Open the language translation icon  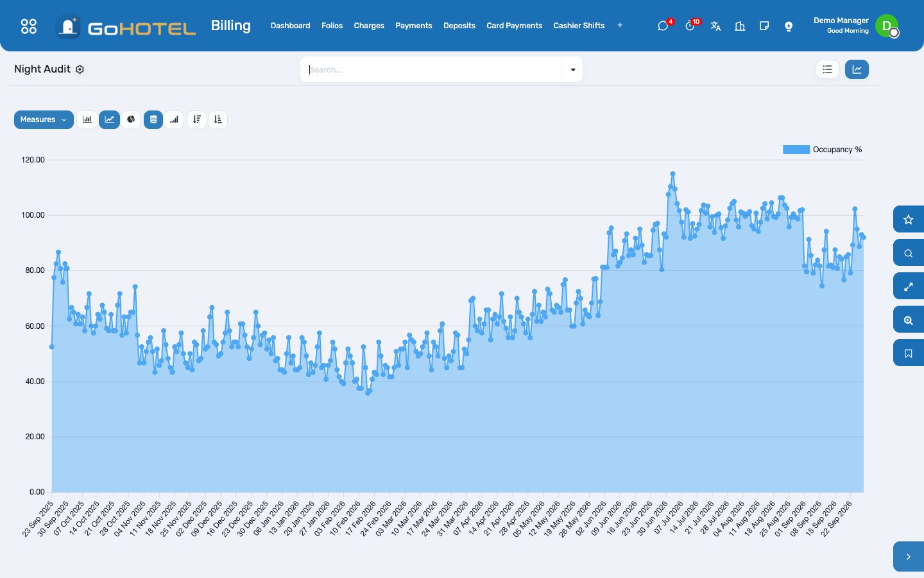(x=715, y=26)
